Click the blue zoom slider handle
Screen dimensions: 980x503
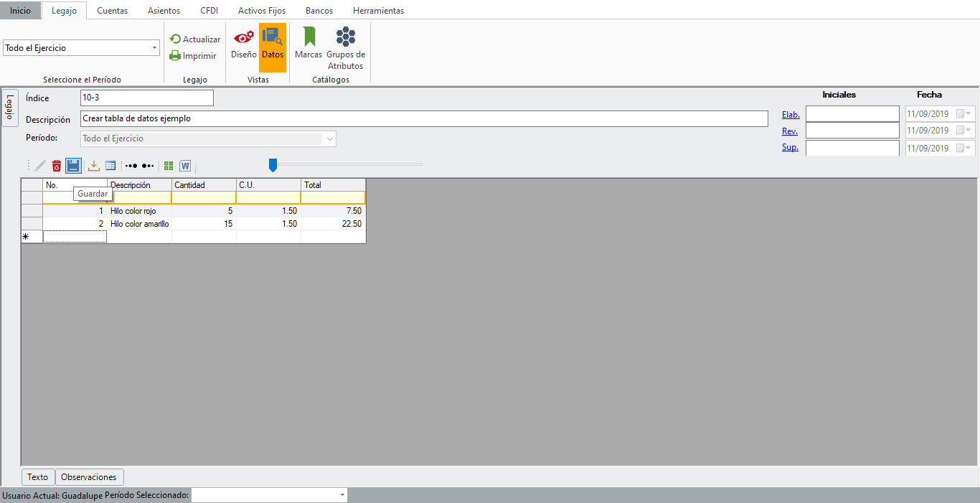(273, 165)
